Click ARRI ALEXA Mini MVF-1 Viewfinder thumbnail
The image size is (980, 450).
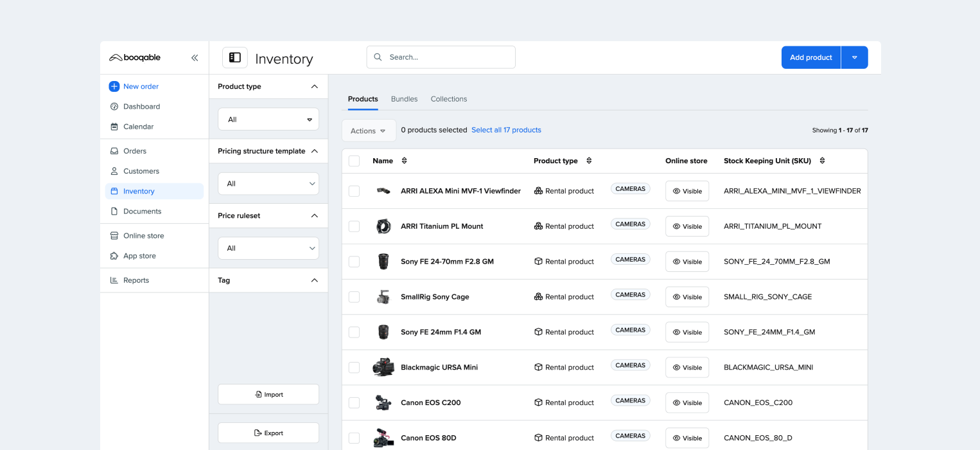click(383, 191)
